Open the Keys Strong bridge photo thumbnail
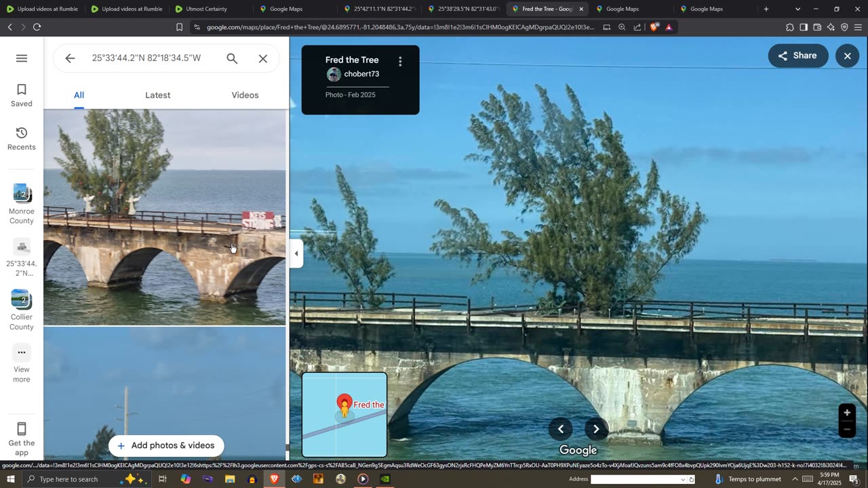 click(x=165, y=218)
